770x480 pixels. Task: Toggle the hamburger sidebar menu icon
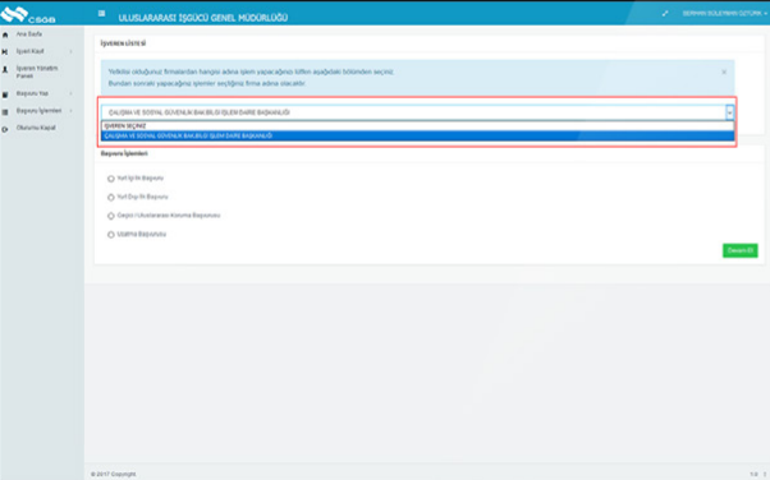click(101, 14)
